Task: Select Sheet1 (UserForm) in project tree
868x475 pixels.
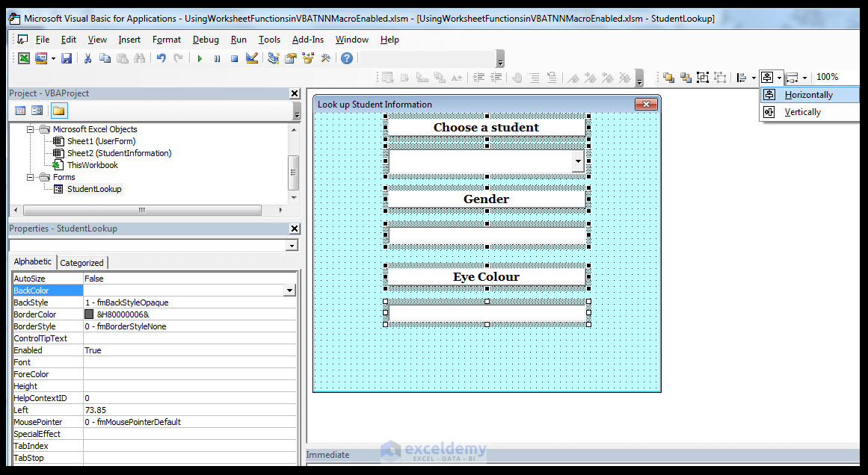Action: coord(101,141)
